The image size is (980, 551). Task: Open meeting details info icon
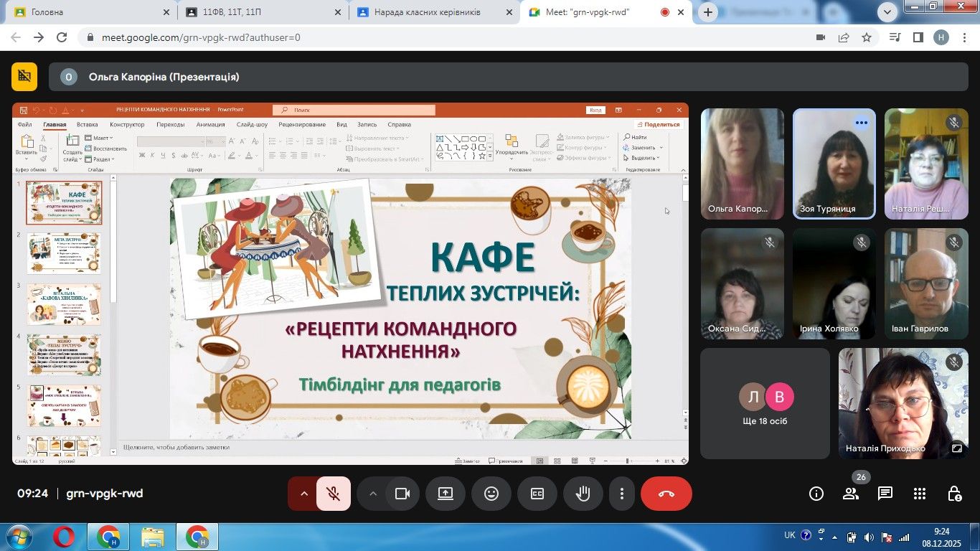[816, 494]
